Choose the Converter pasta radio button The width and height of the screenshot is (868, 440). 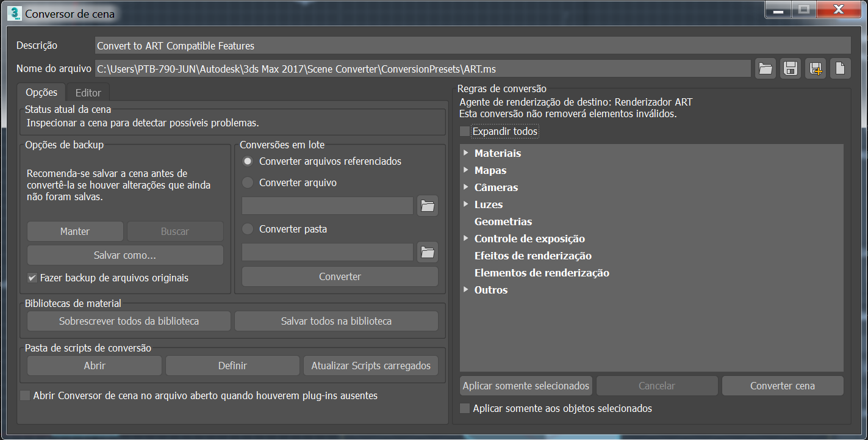click(x=248, y=229)
